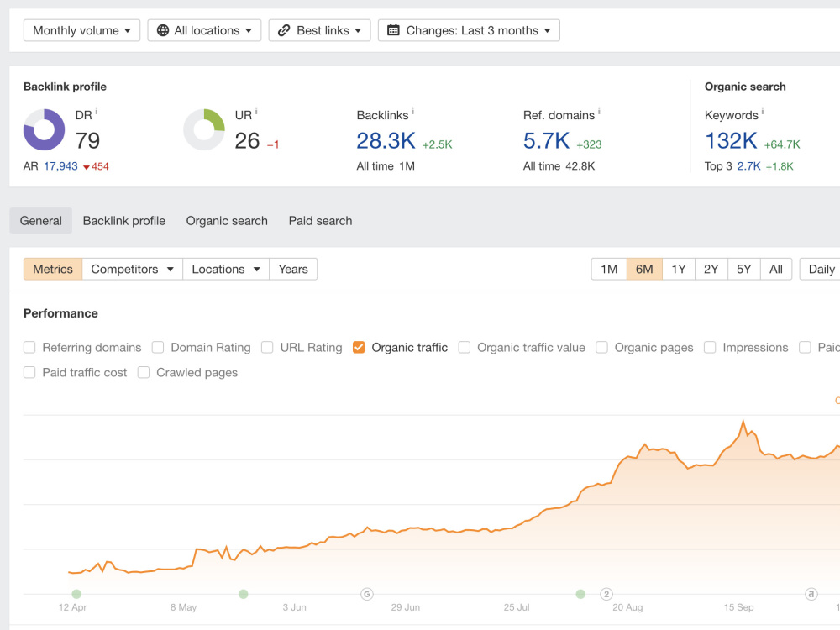Viewport: 840px width, 630px height.
Task: Click info icon next to UR
Action: pos(256,112)
